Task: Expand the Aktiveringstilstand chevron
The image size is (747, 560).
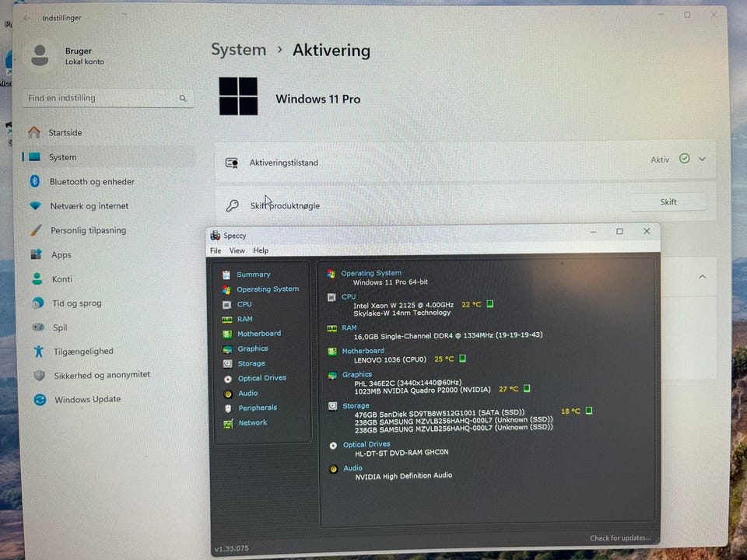Action: tap(702, 159)
